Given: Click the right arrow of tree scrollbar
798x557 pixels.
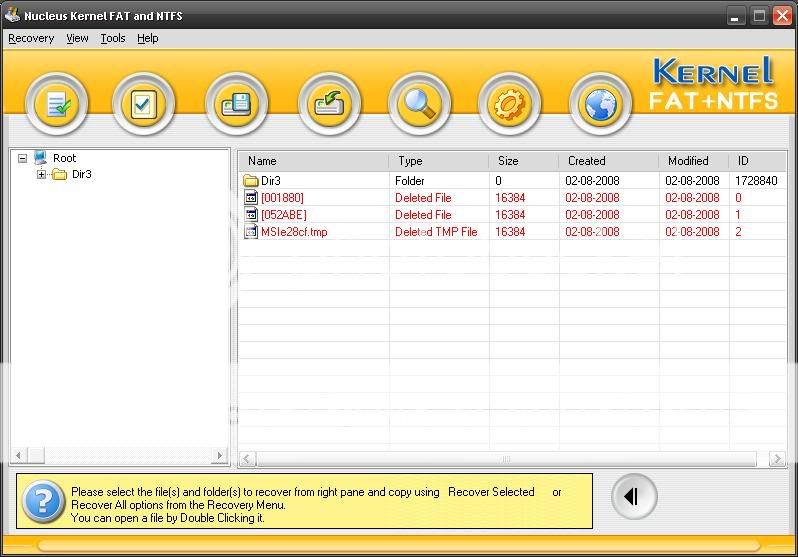Looking at the screenshot, I should pos(219,455).
